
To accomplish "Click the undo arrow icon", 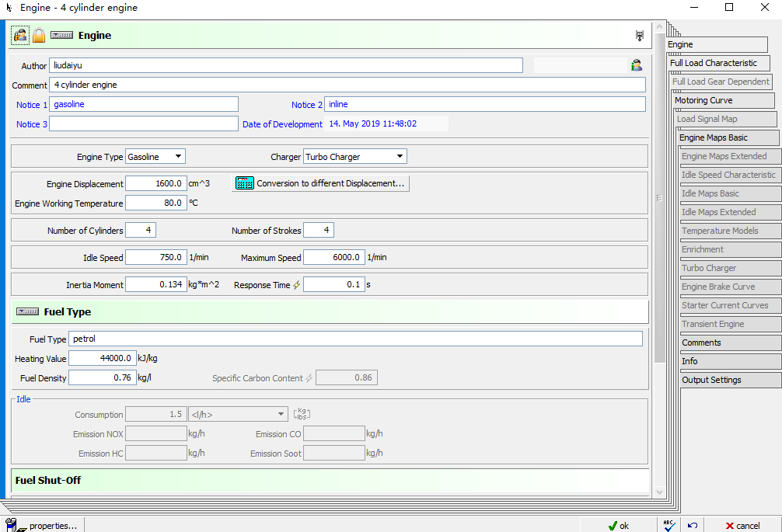I will 692,525.
